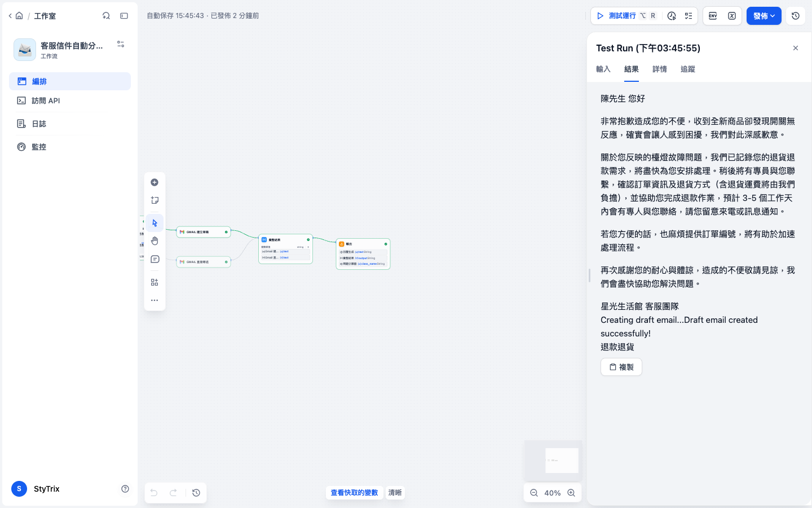This screenshot has width=812, height=508.
Task: Add a node with the plus icon
Action: click(155, 182)
